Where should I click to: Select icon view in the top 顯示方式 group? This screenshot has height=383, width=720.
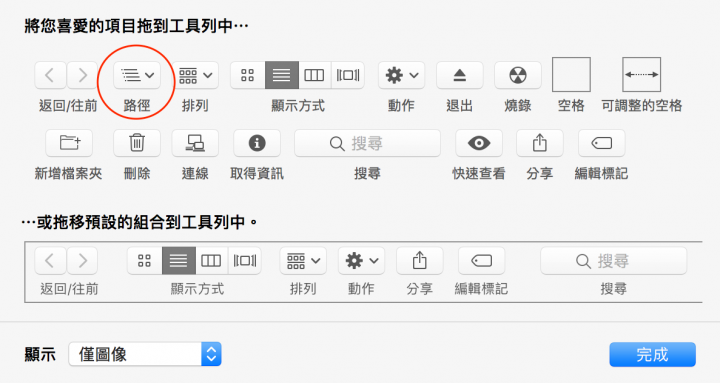pos(248,75)
